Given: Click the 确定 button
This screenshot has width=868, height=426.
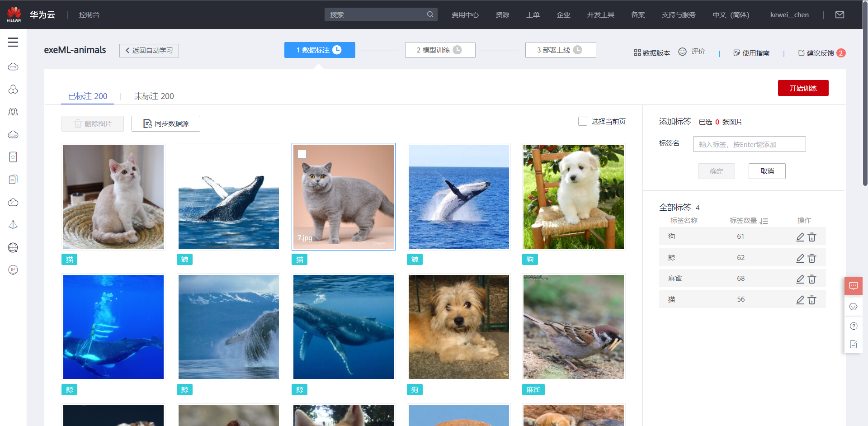Looking at the screenshot, I should coord(717,171).
